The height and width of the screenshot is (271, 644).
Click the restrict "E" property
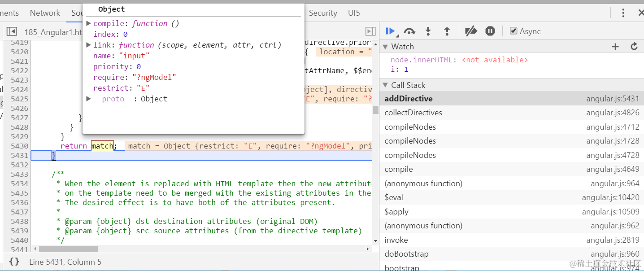121,88
